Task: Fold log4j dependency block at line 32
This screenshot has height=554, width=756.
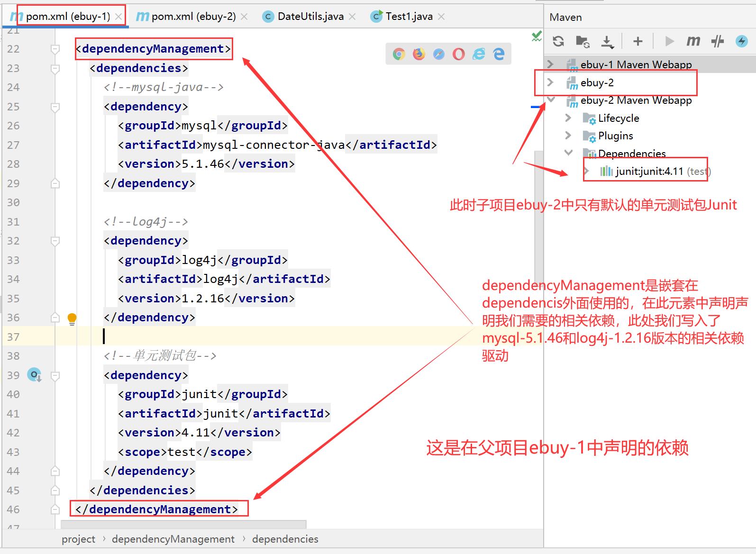Action: pos(55,241)
